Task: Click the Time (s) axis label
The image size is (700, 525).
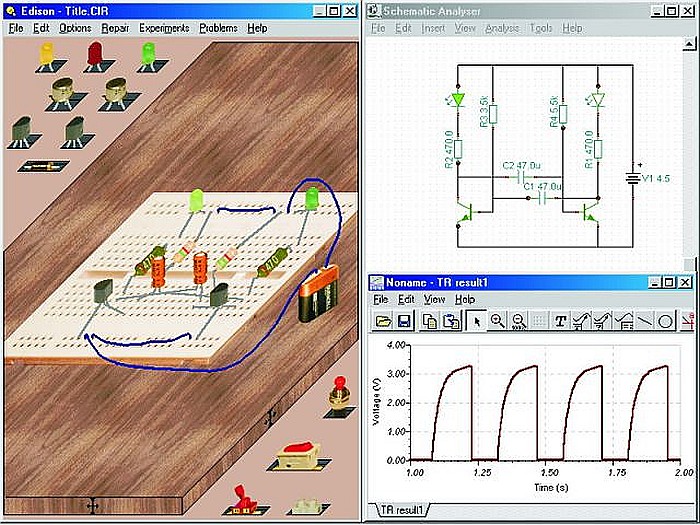Action: pyautogui.click(x=551, y=488)
